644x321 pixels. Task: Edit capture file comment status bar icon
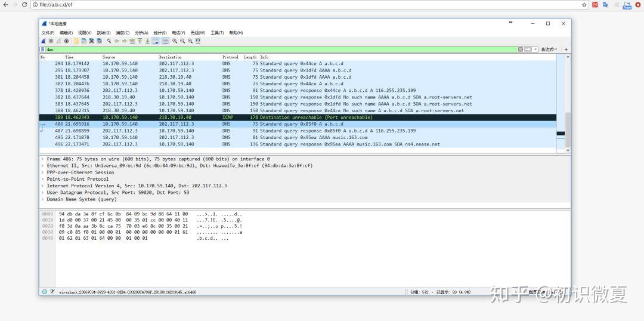click(x=52, y=292)
